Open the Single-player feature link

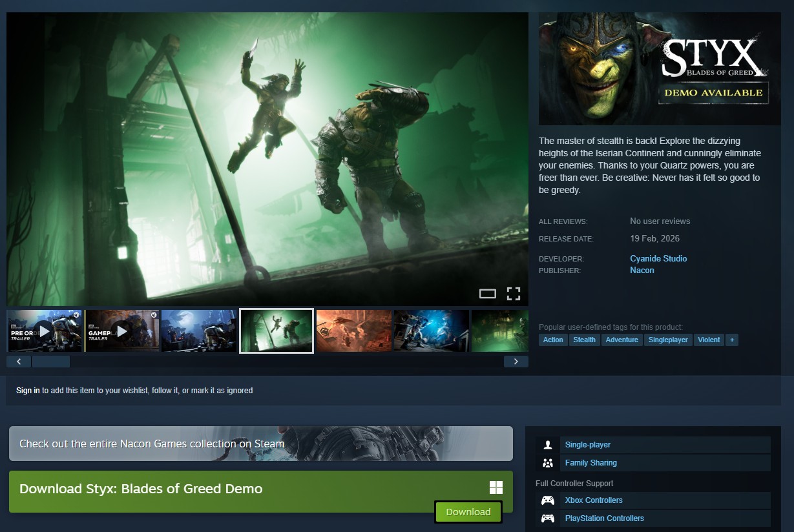coord(588,445)
